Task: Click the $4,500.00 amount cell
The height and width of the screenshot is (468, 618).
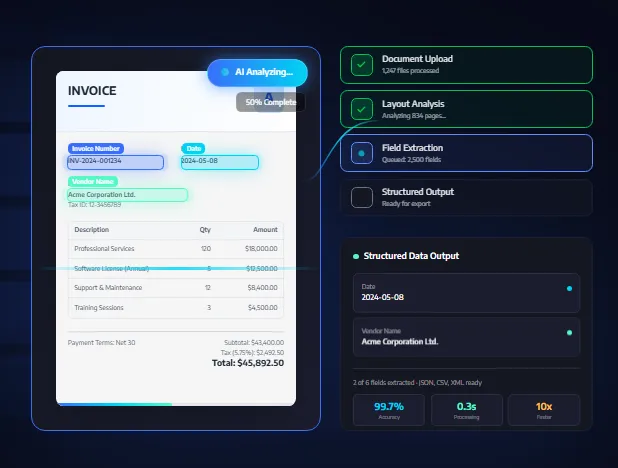Action: click(262, 308)
